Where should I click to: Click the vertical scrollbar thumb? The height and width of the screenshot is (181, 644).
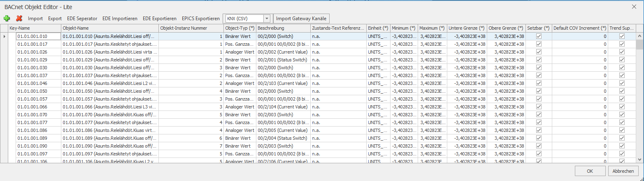point(640,45)
